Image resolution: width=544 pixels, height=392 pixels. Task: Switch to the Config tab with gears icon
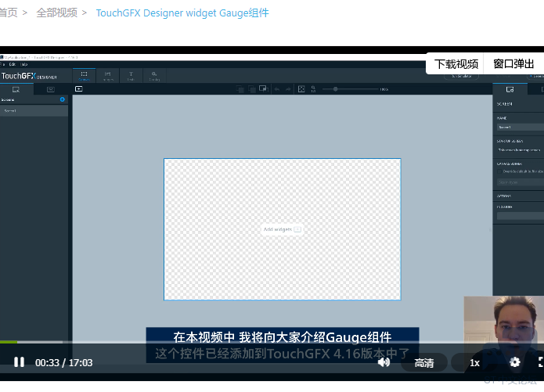[154, 76]
